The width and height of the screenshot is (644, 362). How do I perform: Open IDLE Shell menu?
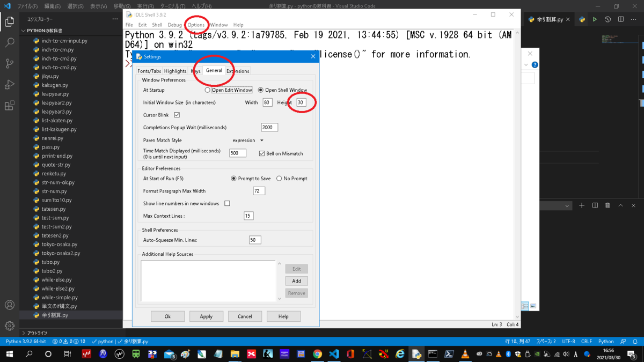[x=157, y=25]
